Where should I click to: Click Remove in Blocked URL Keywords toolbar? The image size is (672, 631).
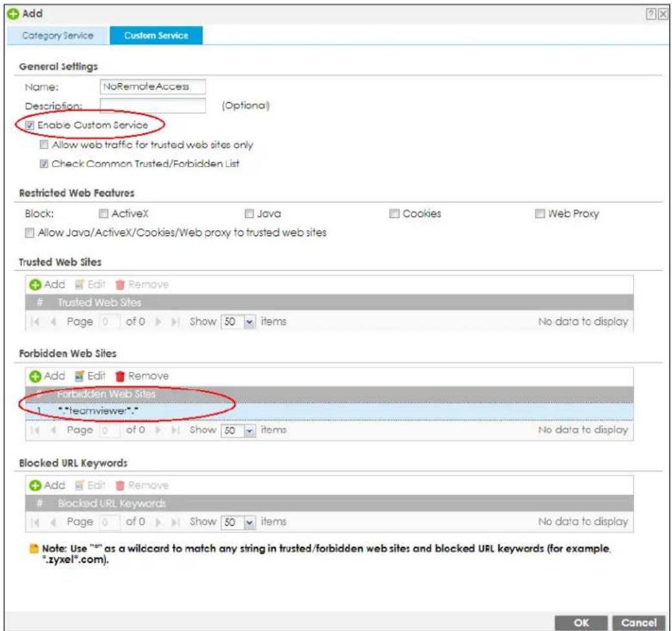[142, 485]
